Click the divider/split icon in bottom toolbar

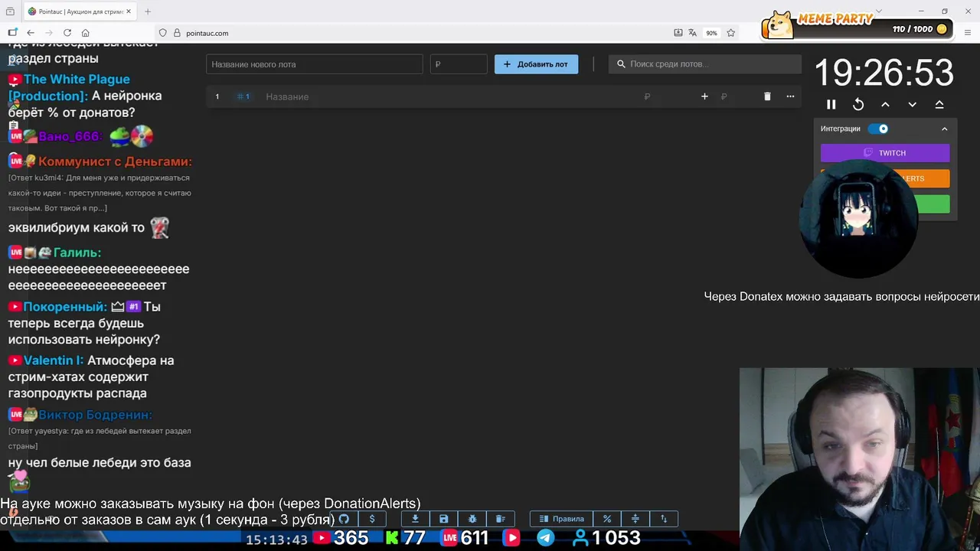[x=635, y=519]
